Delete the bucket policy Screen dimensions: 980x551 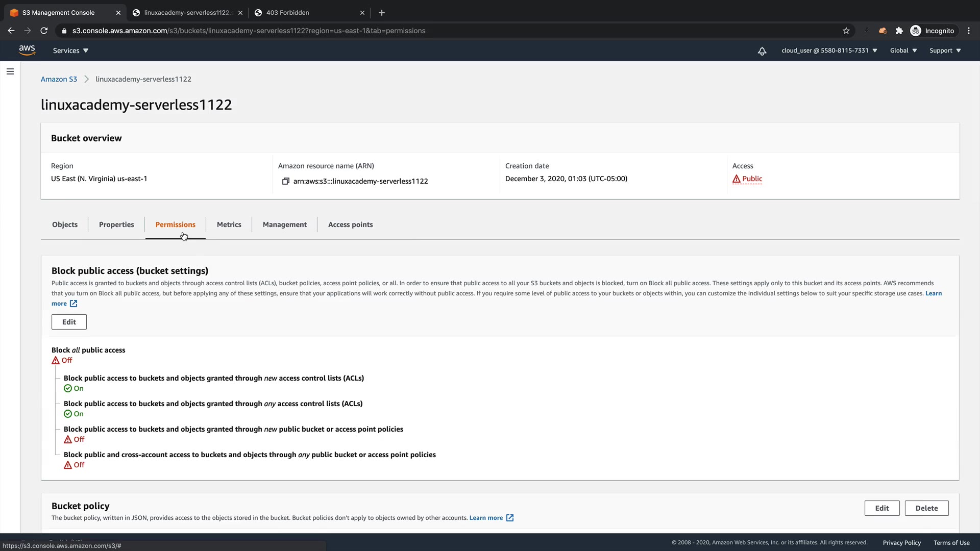pos(926,508)
